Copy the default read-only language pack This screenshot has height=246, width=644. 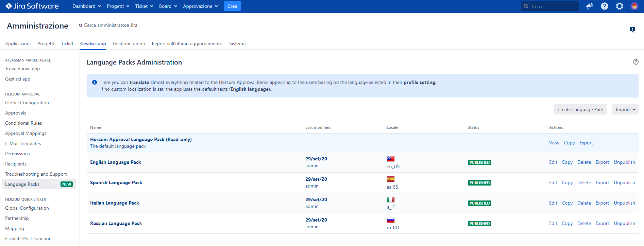[x=569, y=143]
